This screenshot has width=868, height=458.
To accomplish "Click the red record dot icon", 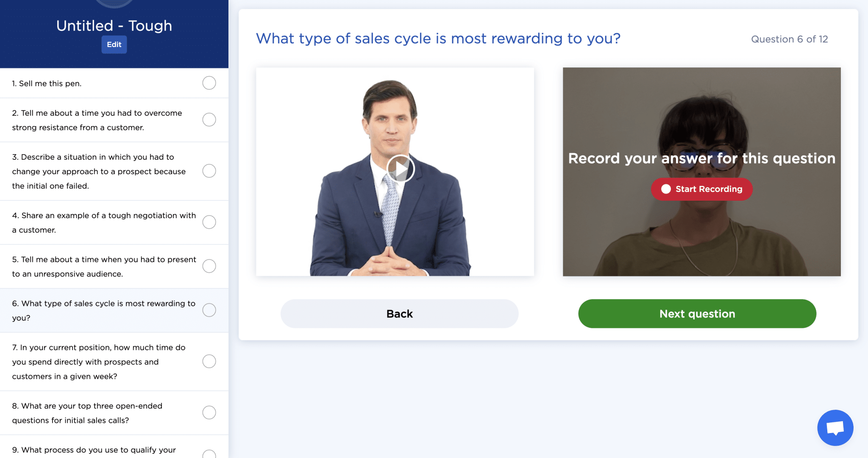I will (666, 189).
